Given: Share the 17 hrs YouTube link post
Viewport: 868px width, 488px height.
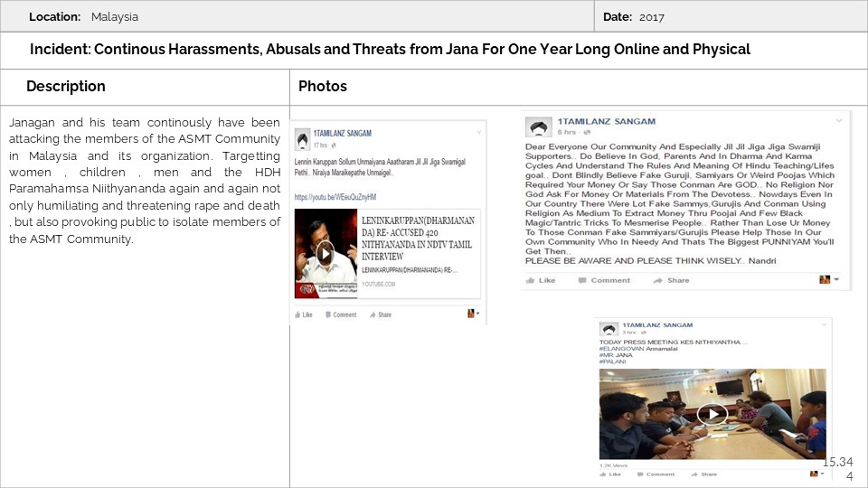Looking at the screenshot, I should click(x=380, y=314).
